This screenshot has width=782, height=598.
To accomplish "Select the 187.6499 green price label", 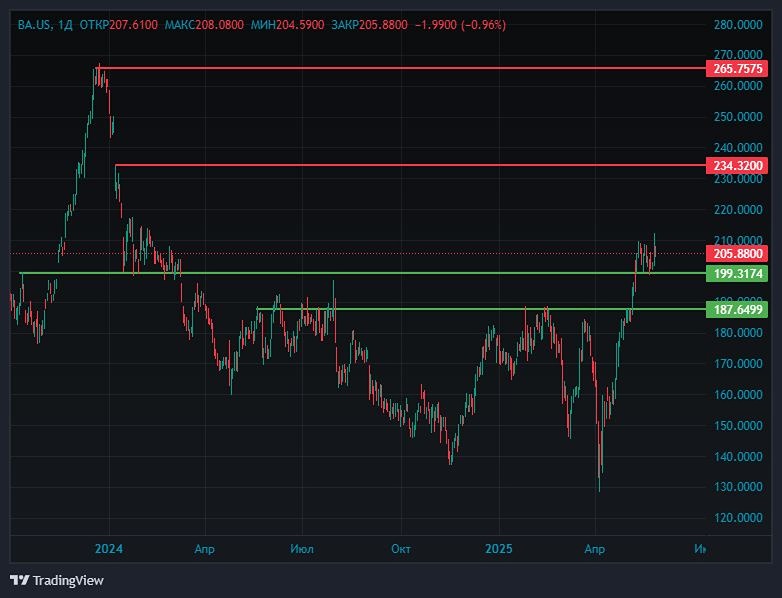I will pos(737,309).
